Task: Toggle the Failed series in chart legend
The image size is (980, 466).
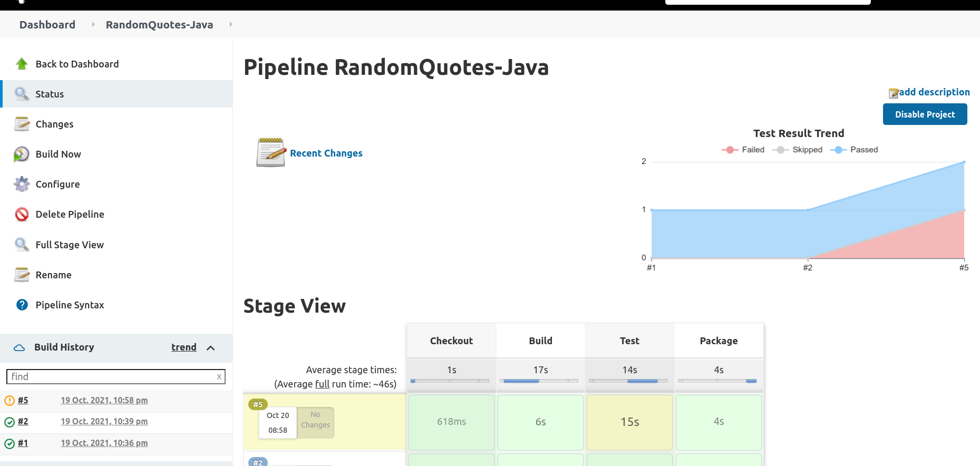Action: (x=743, y=150)
